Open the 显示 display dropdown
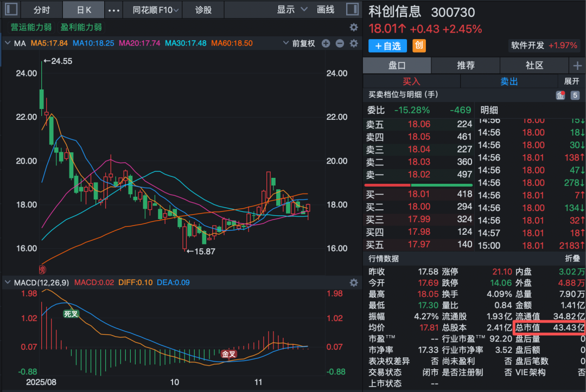 click(x=292, y=9)
